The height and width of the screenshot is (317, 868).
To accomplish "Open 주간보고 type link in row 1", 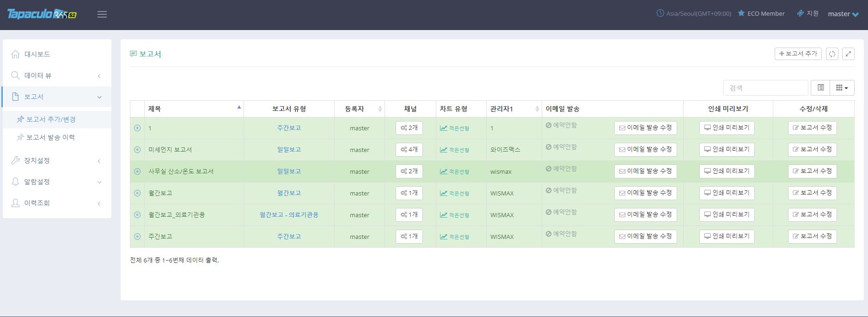I will click(x=289, y=128).
